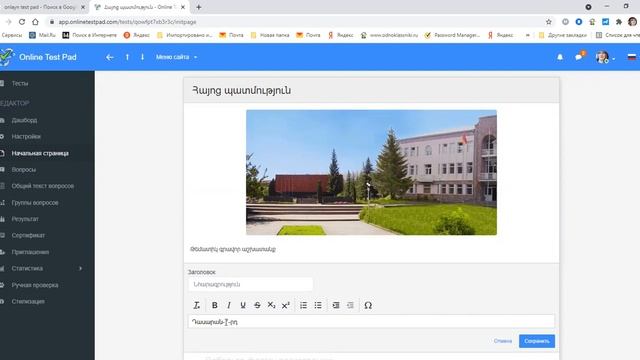The image size is (640, 360).
Task: Open Сертификат in the sidebar
Action: click(28, 236)
